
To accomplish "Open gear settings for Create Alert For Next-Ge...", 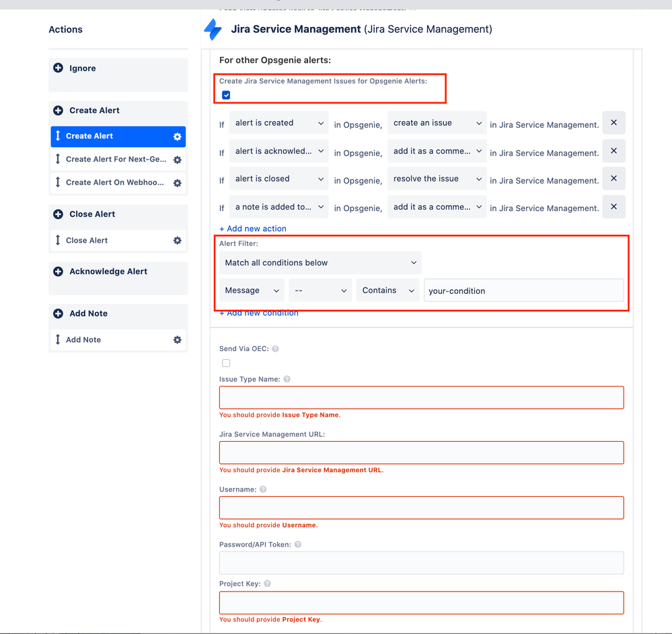I will click(x=178, y=160).
